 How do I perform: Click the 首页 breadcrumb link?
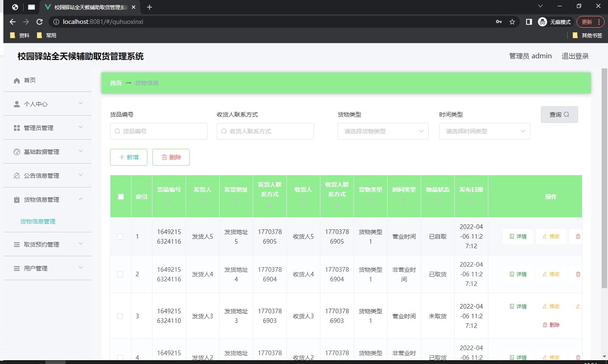tap(116, 83)
